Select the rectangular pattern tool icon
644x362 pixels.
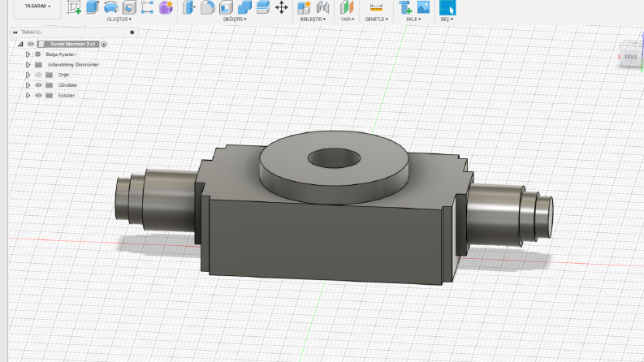[147, 7]
